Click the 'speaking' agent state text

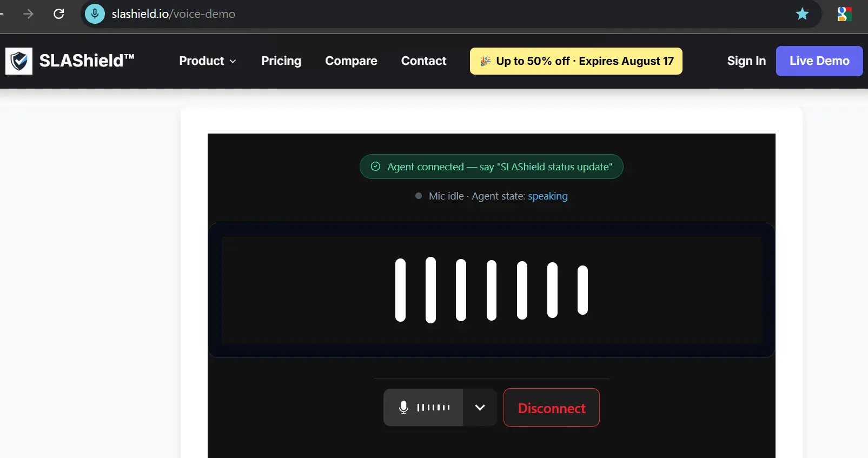click(548, 196)
